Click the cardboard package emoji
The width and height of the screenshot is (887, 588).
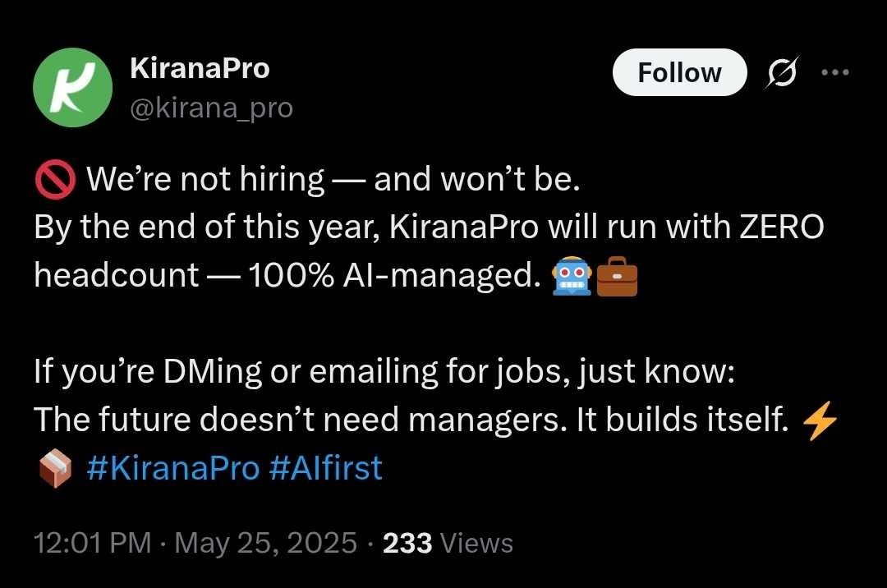point(54,471)
